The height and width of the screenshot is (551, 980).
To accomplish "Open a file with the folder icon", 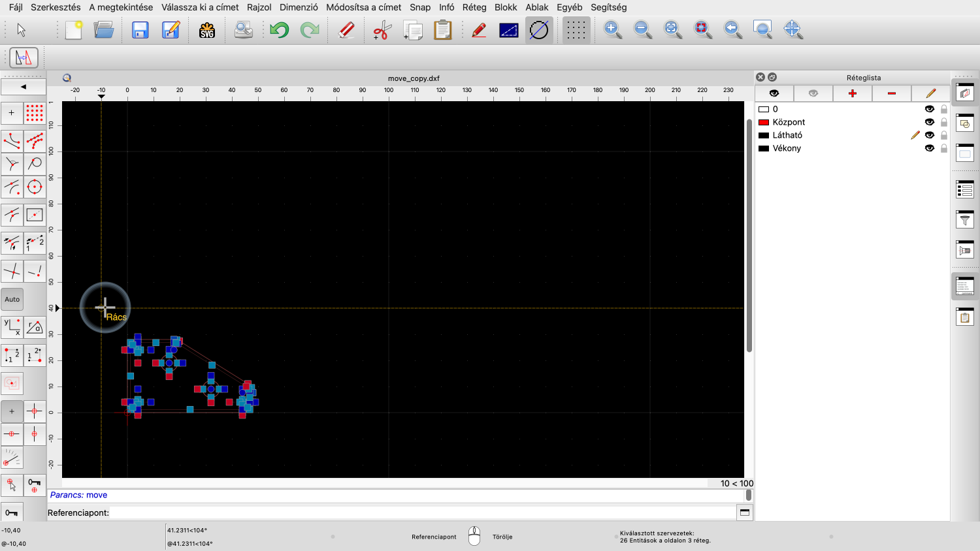I will coord(104,29).
